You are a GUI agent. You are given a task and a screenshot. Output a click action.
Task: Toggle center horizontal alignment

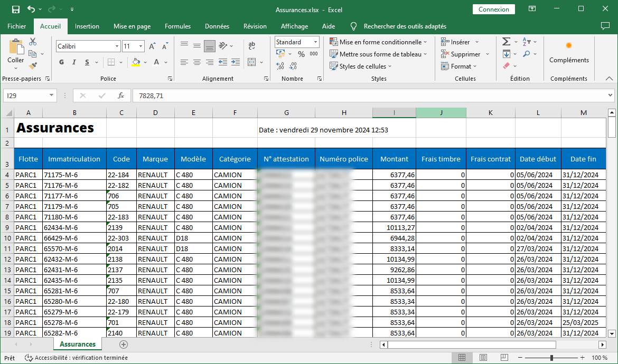[x=196, y=62]
